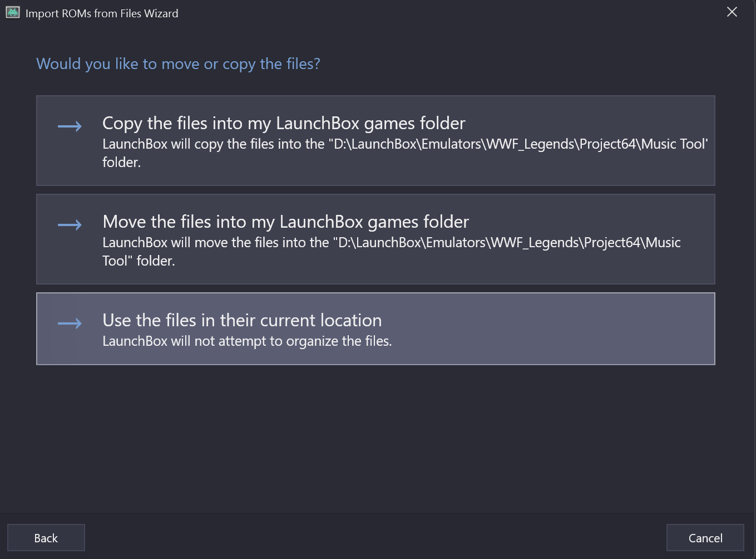Click the trailing 'folder.' line under Copy option
The image size is (756, 559).
pos(121,163)
